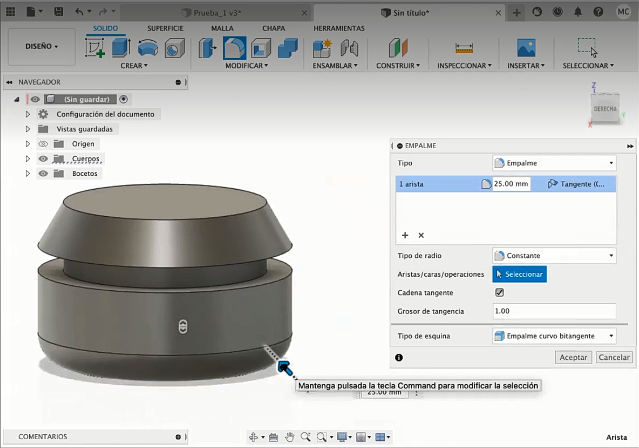Click the Create Sketch icon

click(96, 47)
